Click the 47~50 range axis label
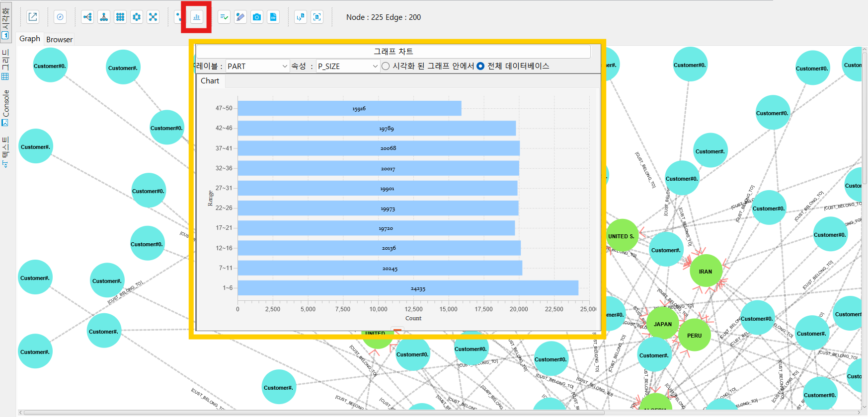 coord(224,108)
